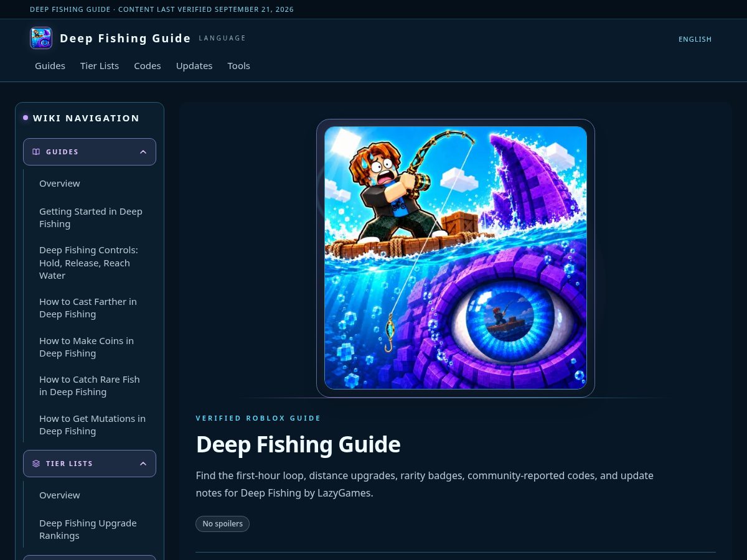Collapse the GUIDES section chevron
This screenshot has height=560, width=747.
pyautogui.click(x=143, y=152)
